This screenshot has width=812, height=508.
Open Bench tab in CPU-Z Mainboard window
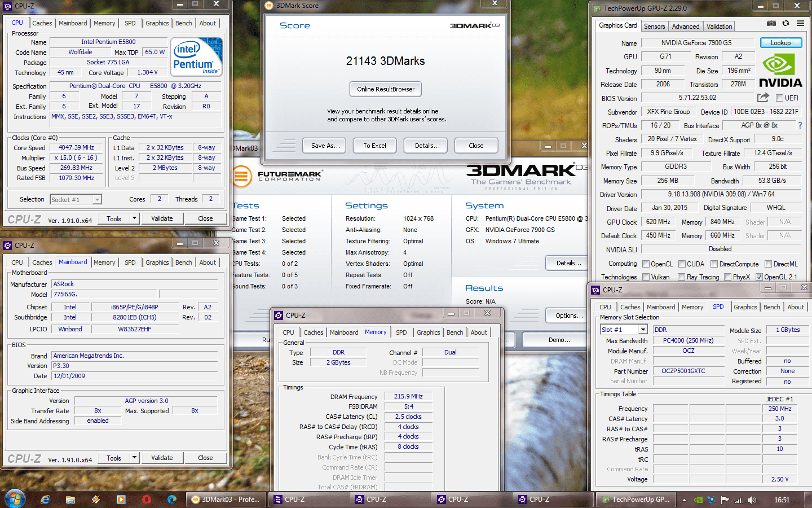tap(184, 262)
